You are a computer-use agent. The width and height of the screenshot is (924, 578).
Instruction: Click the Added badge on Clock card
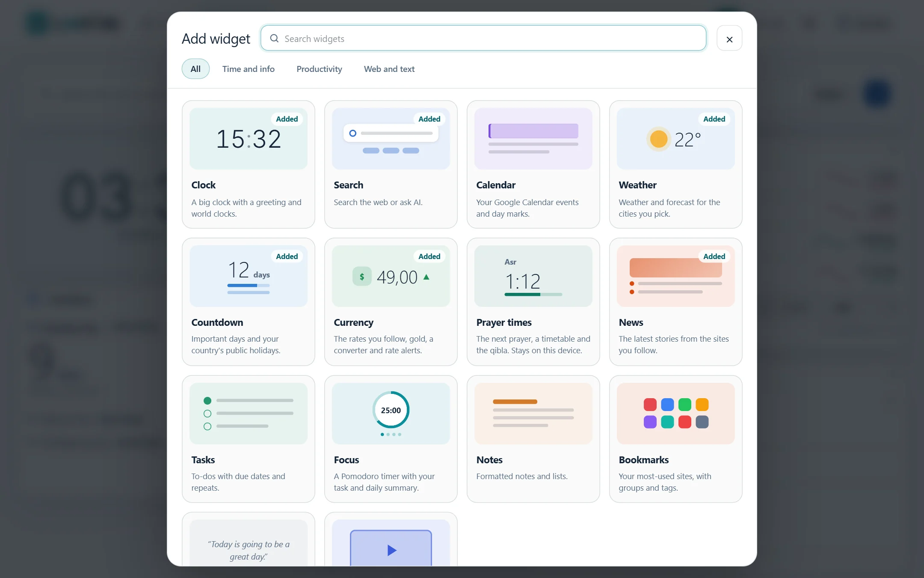point(287,119)
